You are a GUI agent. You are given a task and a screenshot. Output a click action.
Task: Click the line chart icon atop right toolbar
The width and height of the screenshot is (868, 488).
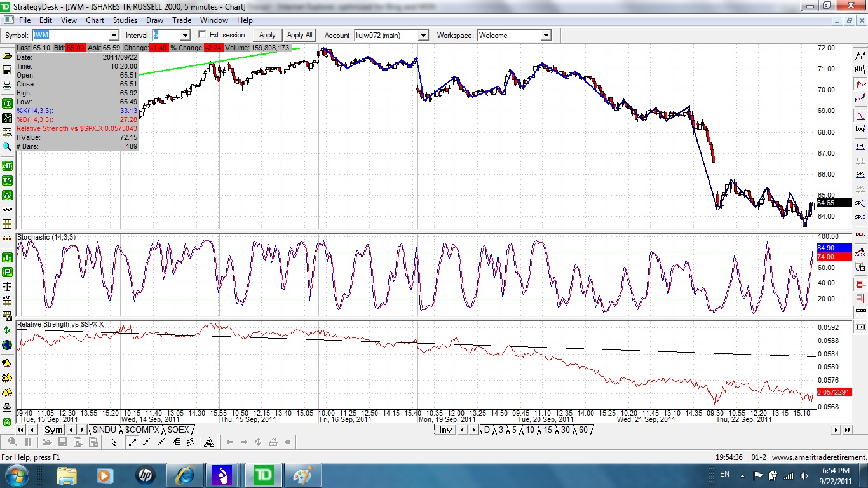coord(860,55)
